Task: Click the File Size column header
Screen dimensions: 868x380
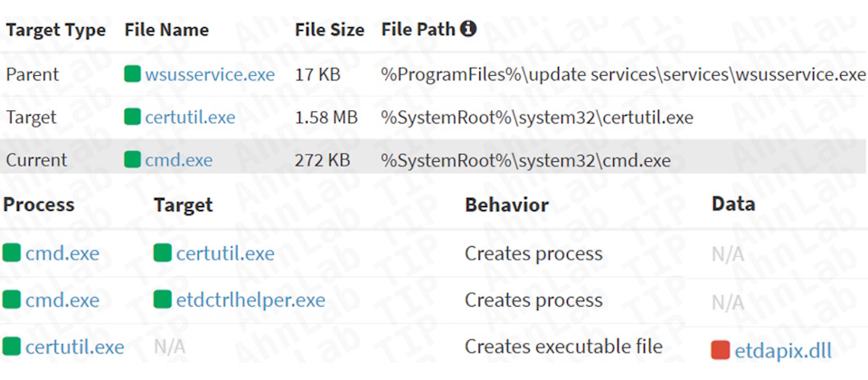Action: 329,30
